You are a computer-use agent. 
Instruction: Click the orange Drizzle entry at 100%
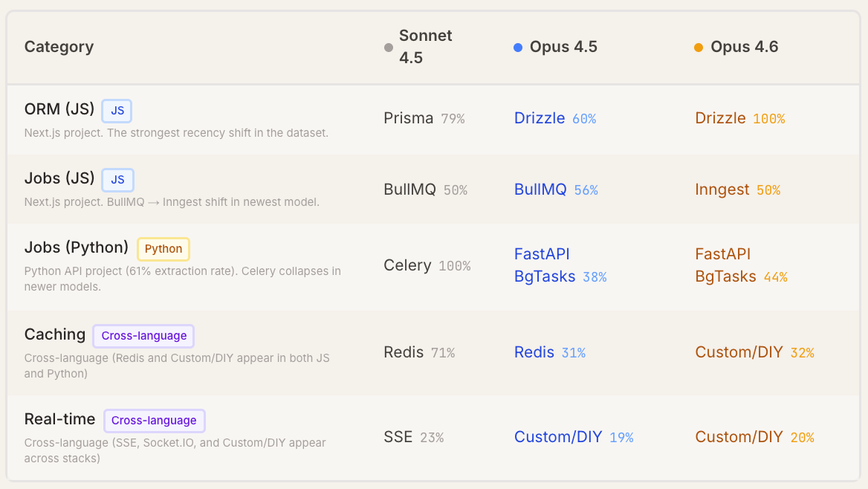(x=720, y=118)
